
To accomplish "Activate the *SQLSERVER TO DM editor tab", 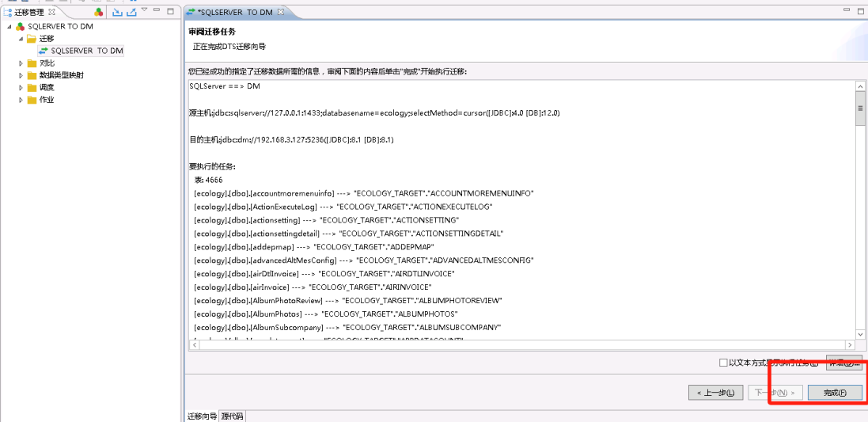I will point(235,12).
